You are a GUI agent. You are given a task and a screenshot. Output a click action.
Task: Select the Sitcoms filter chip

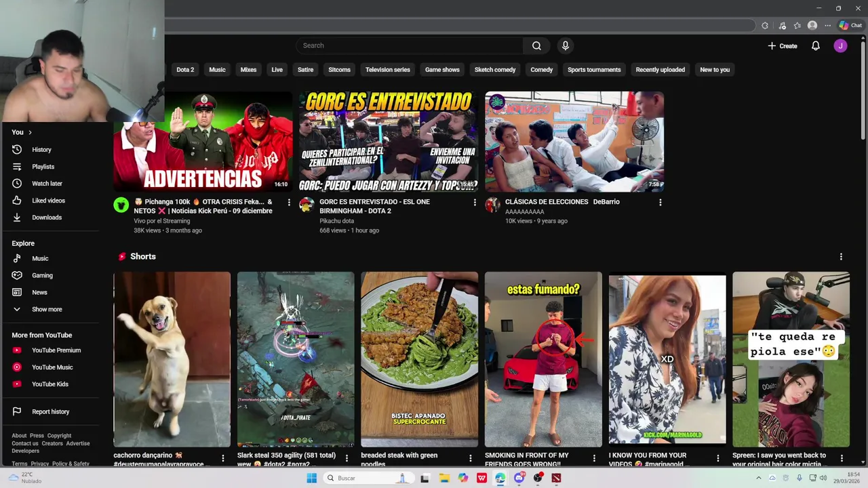(x=339, y=70)
